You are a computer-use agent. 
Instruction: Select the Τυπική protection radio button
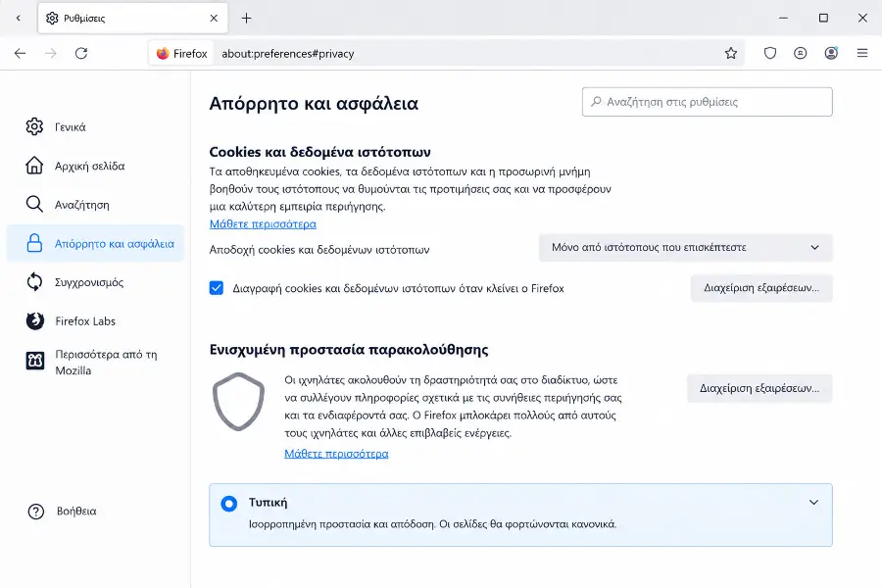point(229,503)
